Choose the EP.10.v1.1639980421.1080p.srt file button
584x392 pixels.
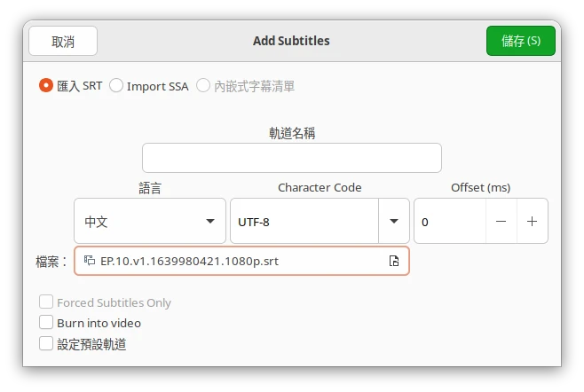[241, 261]
